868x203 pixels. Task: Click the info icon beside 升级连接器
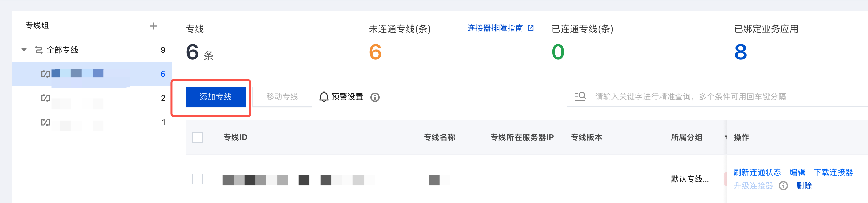(x=783, y=186)
